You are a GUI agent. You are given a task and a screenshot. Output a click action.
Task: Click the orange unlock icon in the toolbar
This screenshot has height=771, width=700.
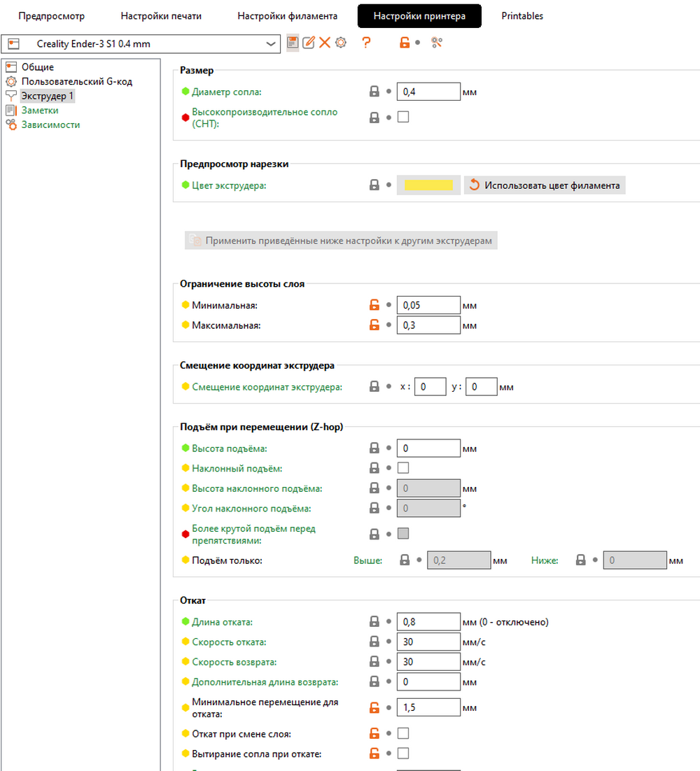[404, 43]
